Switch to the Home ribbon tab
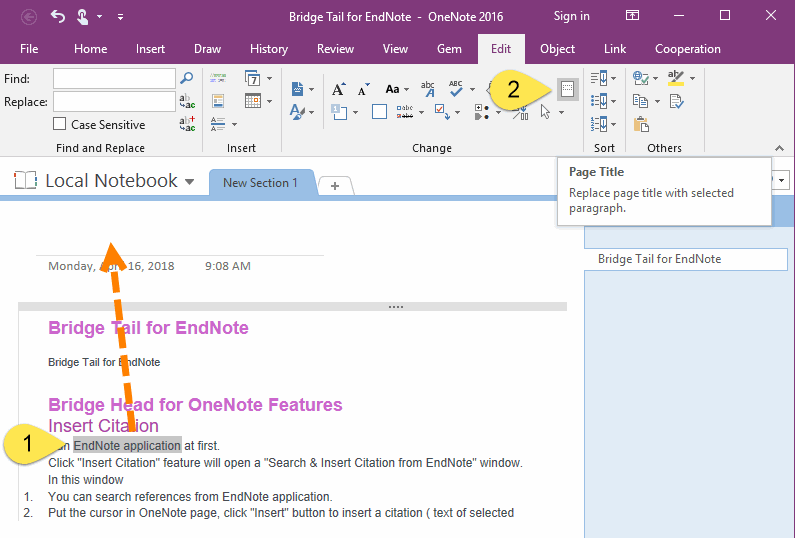The image size is (795, 538). click(91, 49)
